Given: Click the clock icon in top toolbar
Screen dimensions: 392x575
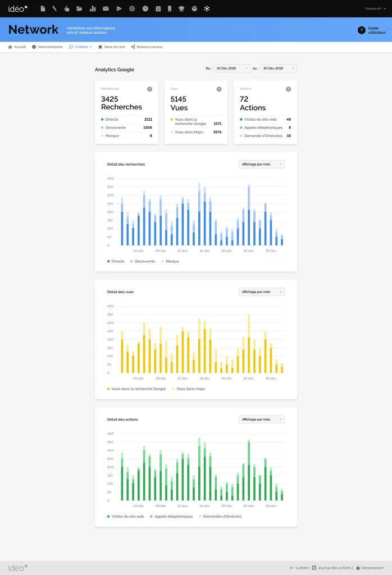Looking at the screenshot, I should coord(145,8).
